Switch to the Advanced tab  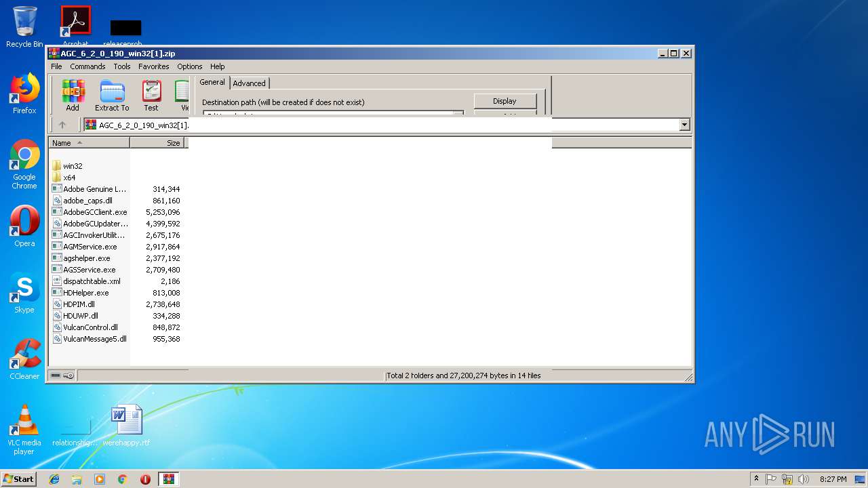tap(250, 83)
